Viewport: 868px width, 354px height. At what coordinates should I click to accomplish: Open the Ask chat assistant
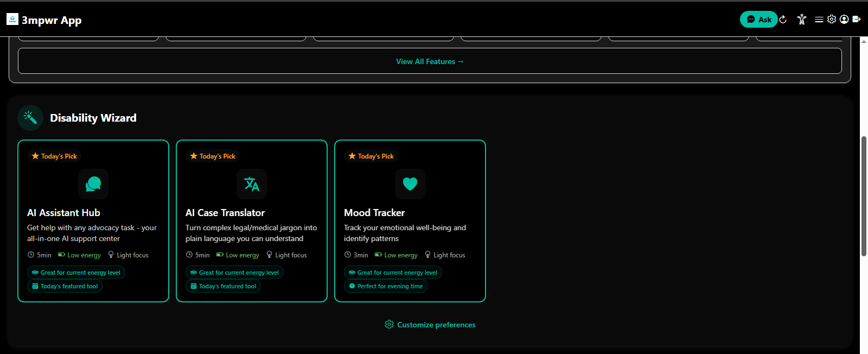(758, 20)
